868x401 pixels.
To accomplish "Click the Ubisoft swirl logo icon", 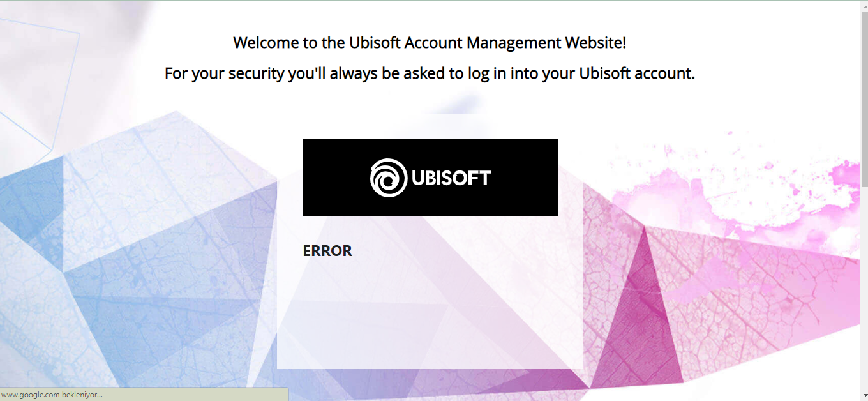I will pyautogui.click(x=388, y=178).
